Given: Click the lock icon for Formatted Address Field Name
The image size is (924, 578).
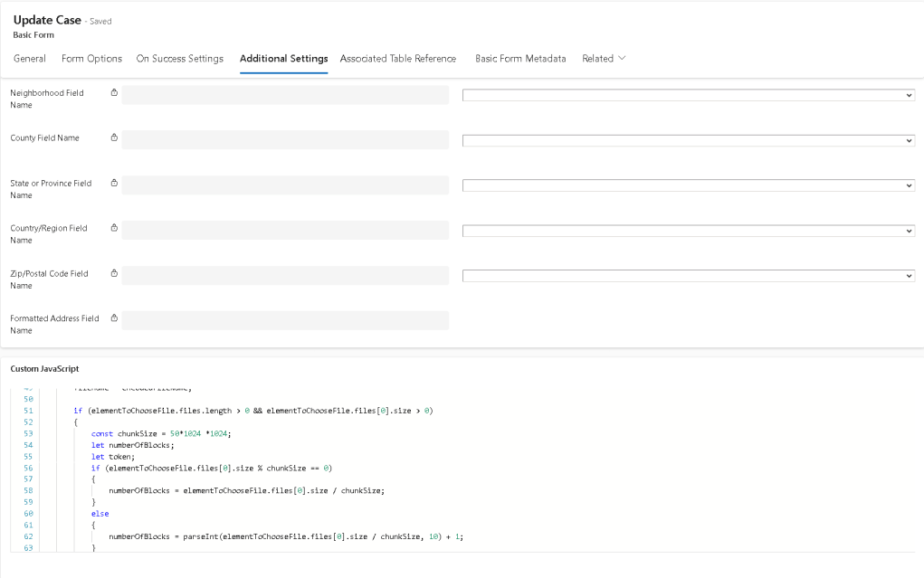Looking at the screenshot, I should (113, 317).
